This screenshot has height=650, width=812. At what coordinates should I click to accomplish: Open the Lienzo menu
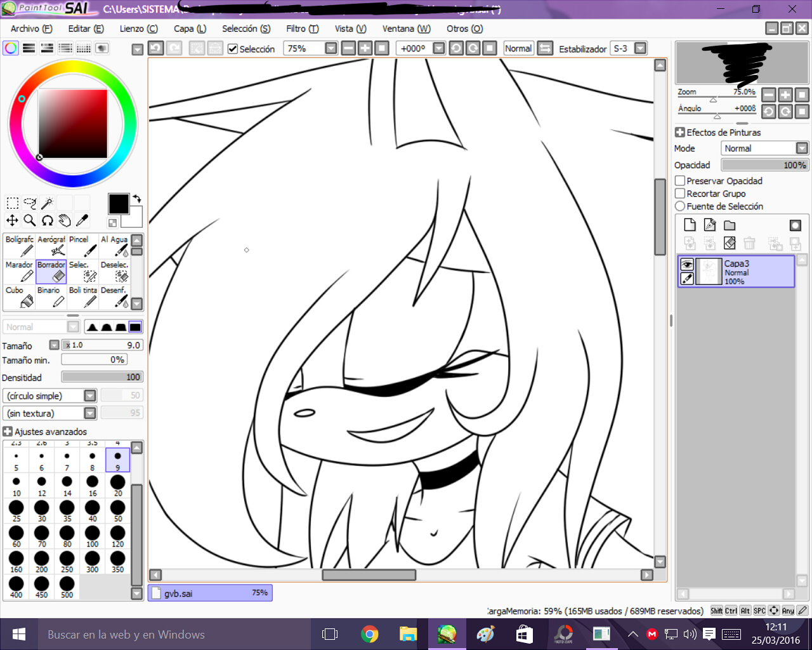(139, 29)
